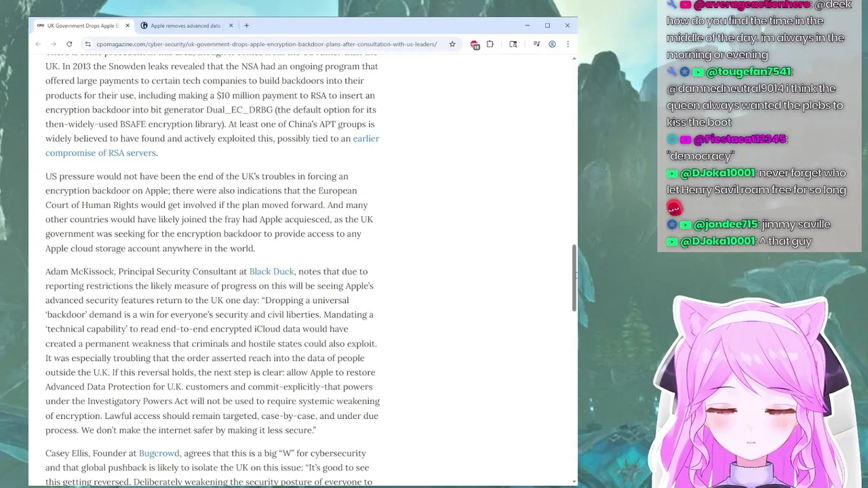The height and width of the screenshot is (488, 868).
Task: Click chat username @tougefan7541
Action: (748, 71)
